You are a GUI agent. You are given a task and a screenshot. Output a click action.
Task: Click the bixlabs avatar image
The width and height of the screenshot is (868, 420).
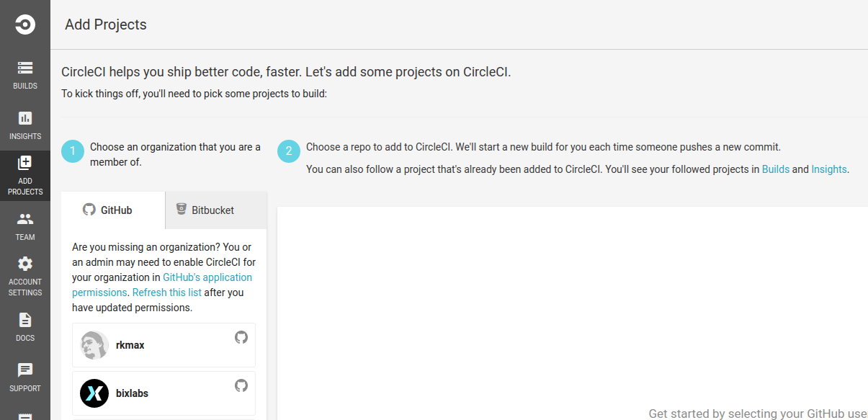(x=94, y=393)
